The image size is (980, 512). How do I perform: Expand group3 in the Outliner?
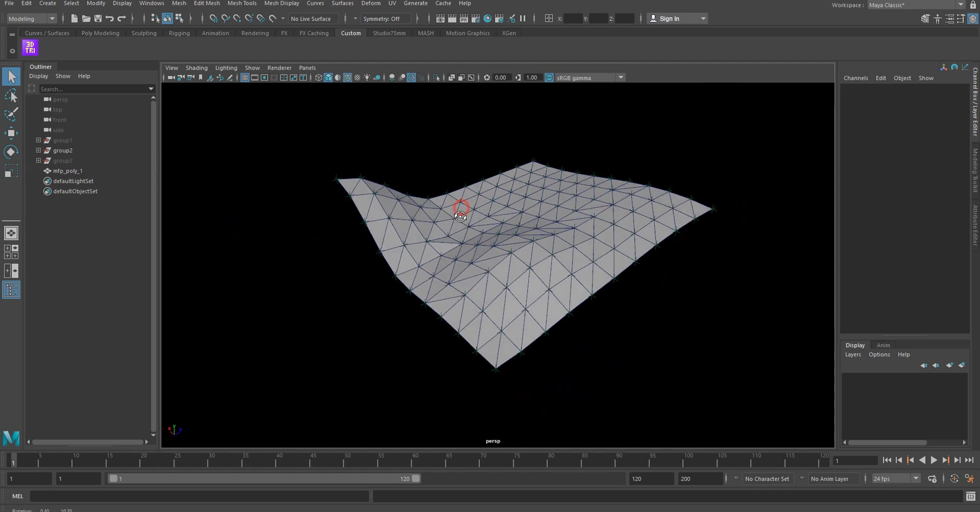(38, 160)
